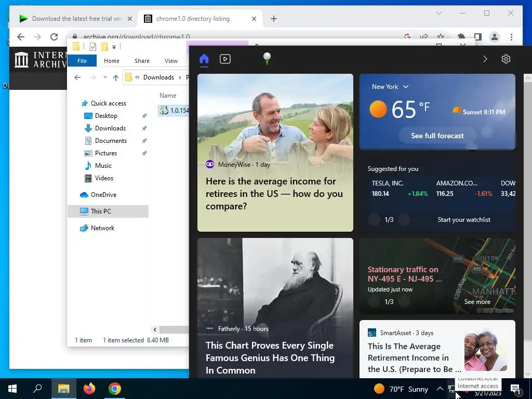The image size is (532, 399).
Task: Open Customize Quick Access Toolbar dropdown
Action: [114, 47]
